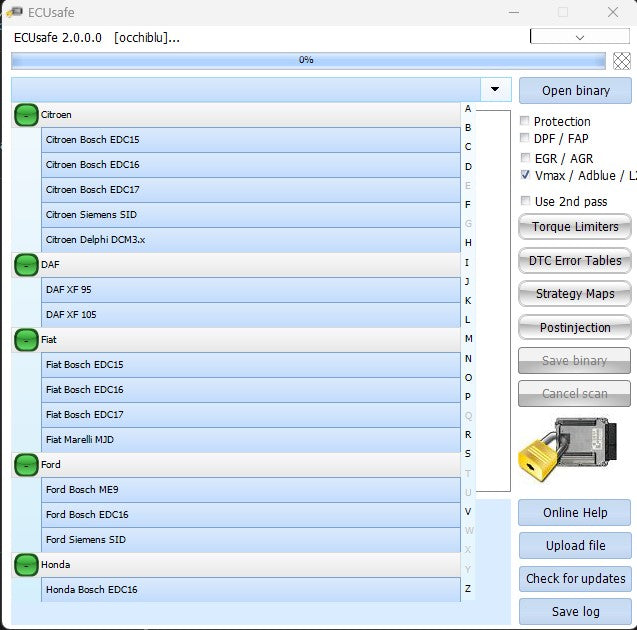Select Ford Bosch EDC16
The image size is (637, 630).
click(251, 515)
